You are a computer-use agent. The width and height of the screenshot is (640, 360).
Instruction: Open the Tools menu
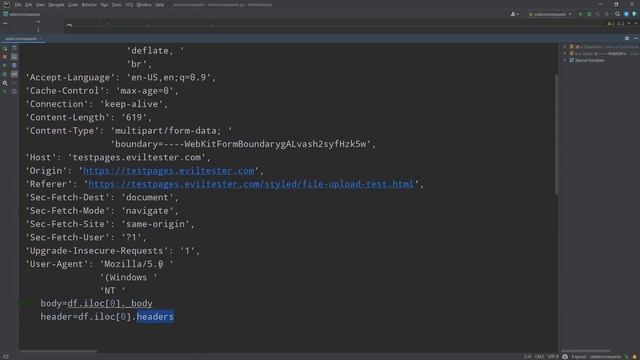tap(117, 5)
